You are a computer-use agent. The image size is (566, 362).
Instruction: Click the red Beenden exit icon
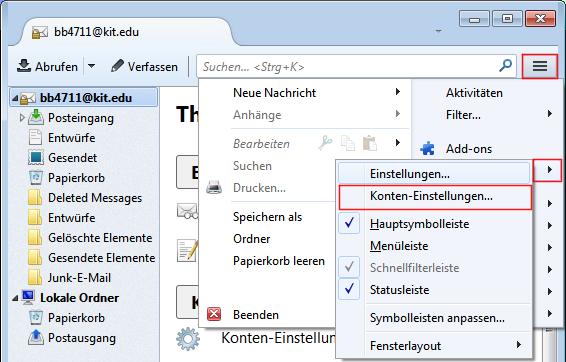(214, 314)
